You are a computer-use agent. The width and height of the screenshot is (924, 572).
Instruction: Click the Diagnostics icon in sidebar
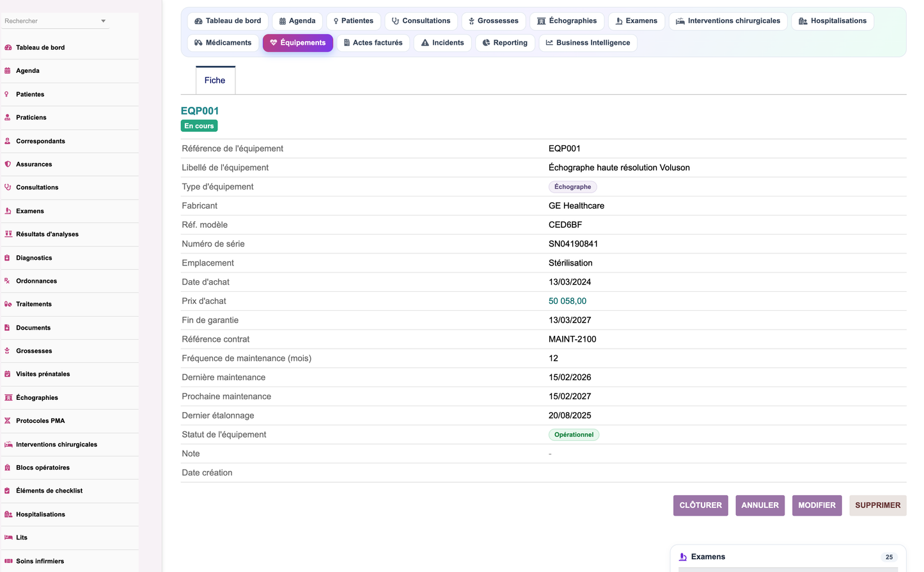pyautogui.click(x=8, y=258)
